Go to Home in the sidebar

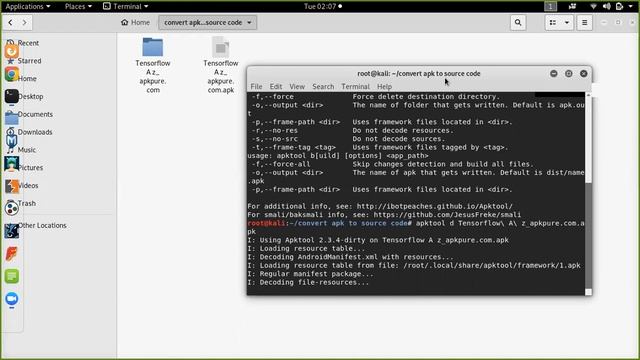point(27,78)
